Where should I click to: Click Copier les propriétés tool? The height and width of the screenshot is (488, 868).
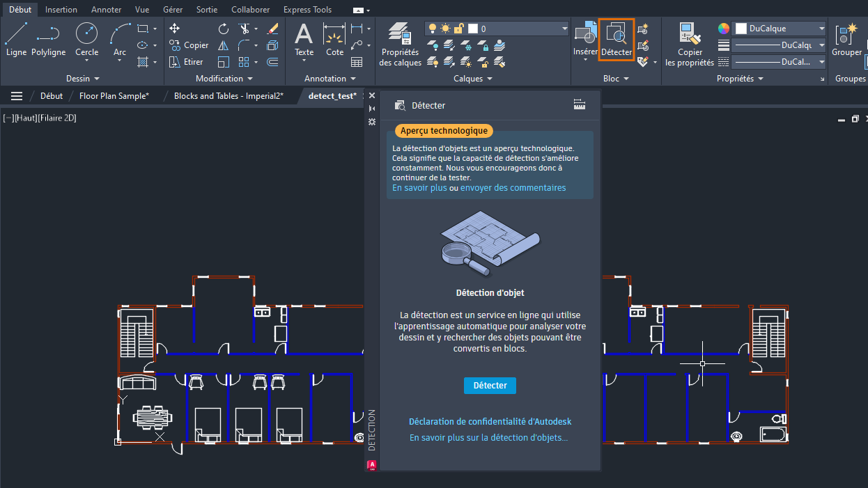(690, 44)
